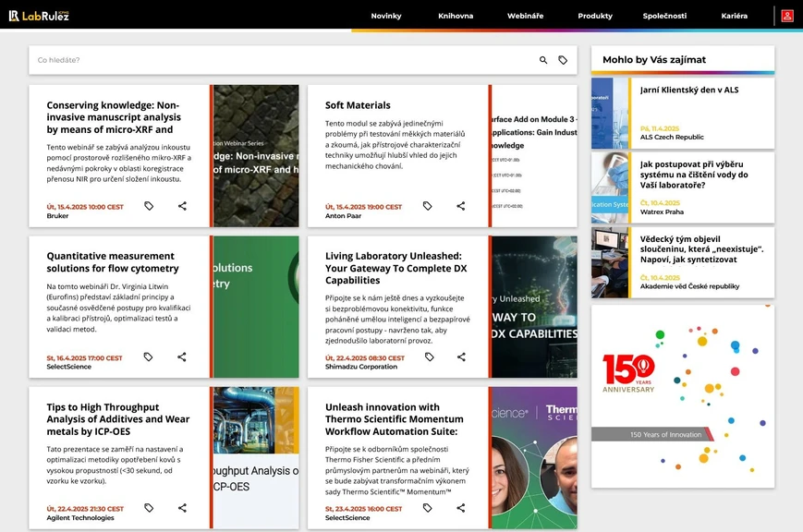Click the ICP-OES pipes thumbnail

pyautogui.click(x=256, y=458)
